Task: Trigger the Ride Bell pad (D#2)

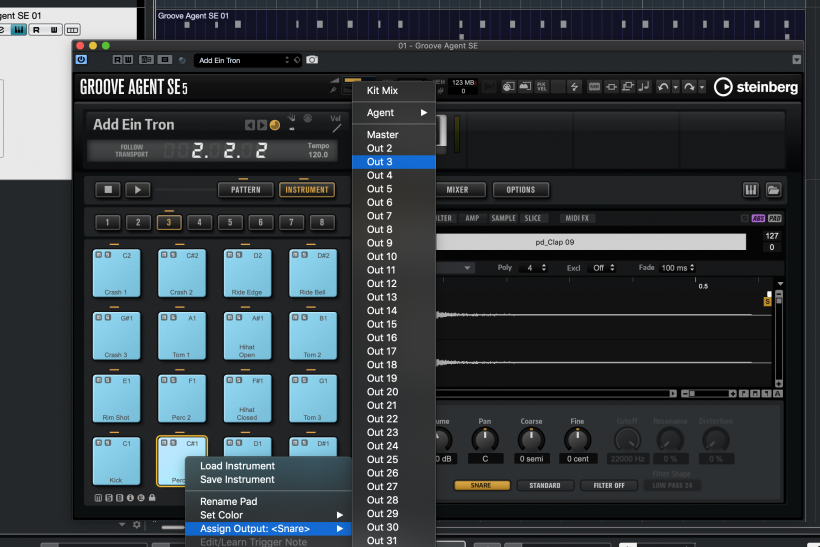Action: pos(313,274)
